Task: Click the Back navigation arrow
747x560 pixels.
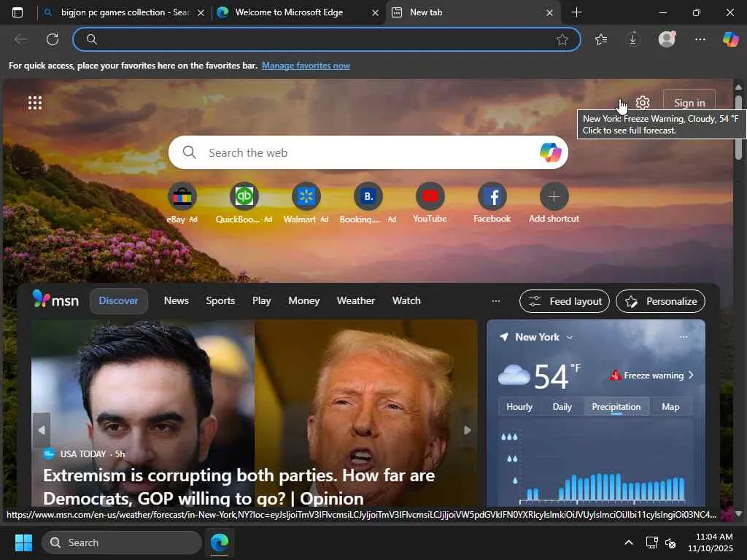Action: (x=20, y=39)
